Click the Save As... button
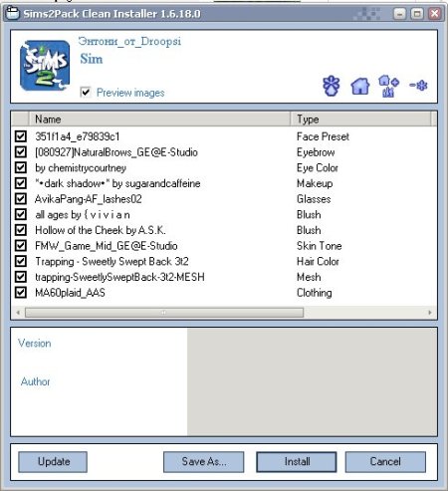This screenshot has height=491, width=448. [x=204, y=461]
